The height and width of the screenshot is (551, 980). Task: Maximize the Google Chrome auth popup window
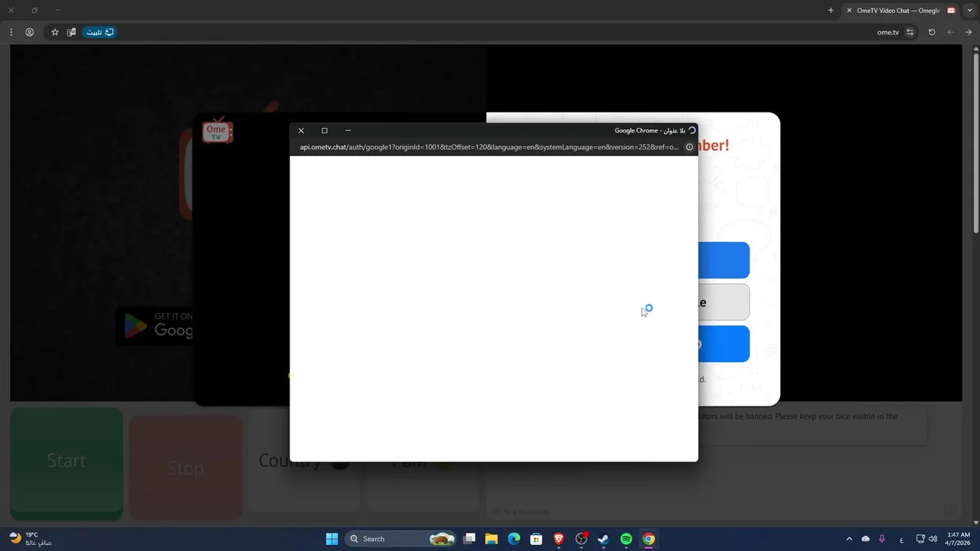(x=325, y=131)
